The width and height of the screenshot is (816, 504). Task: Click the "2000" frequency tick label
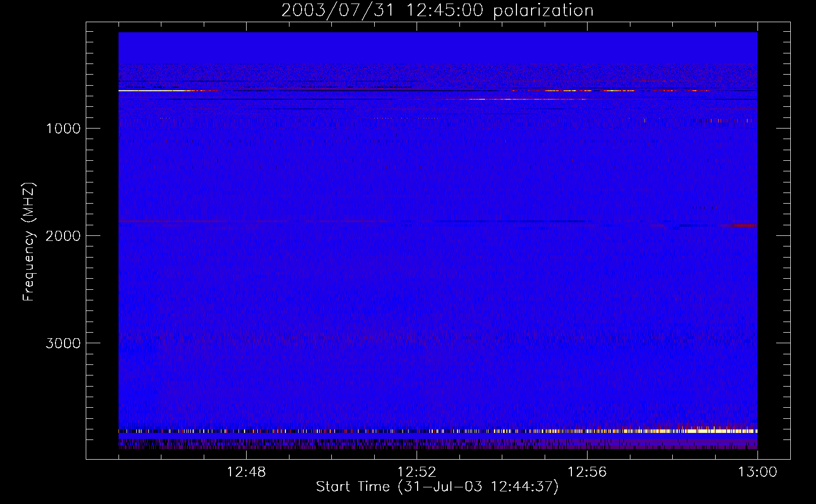click(x=63, y=236)
